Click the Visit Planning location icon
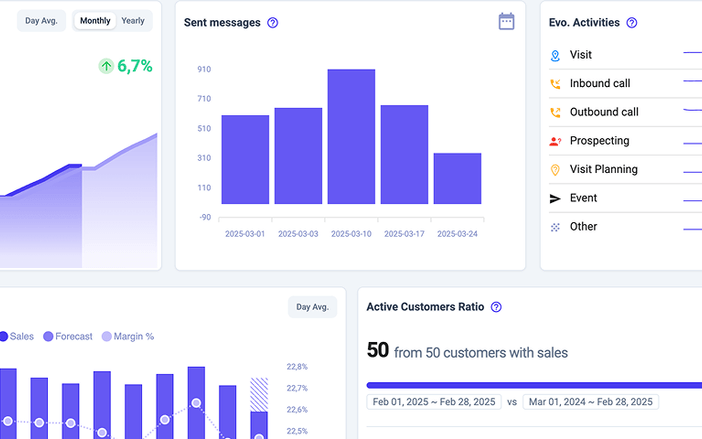702x439 pixels. pyautogui.click(x=555, y=170)
